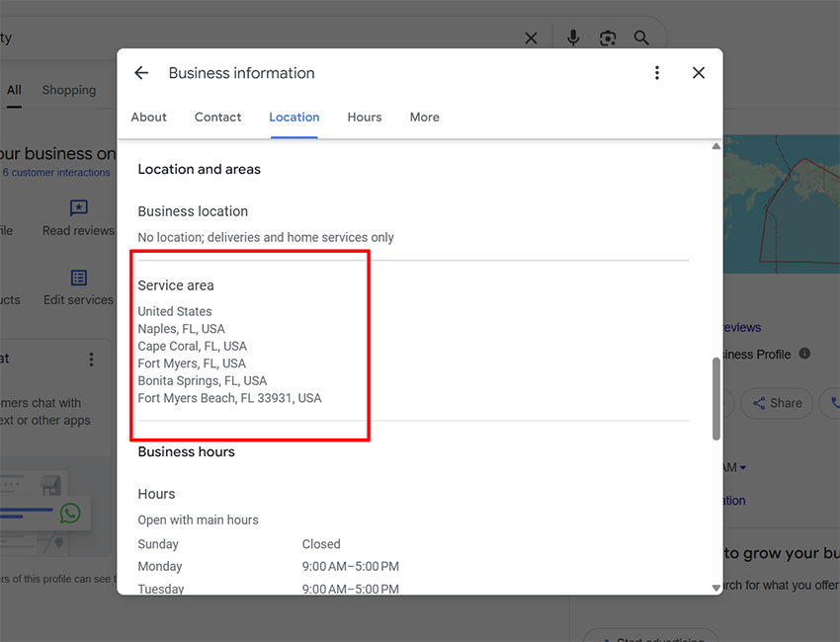Click the magnifying glass search icon
This screenshot has height=642, width=840.
641,38
